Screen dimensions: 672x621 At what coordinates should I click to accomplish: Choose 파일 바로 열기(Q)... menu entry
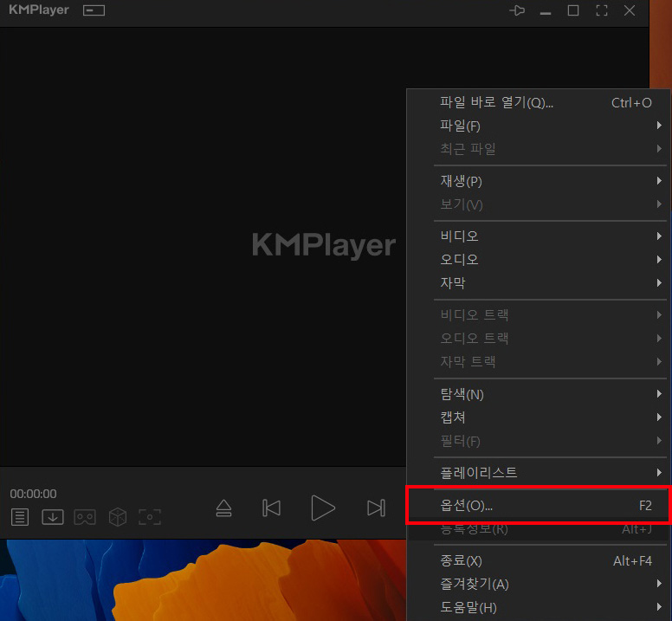point(538,103)
